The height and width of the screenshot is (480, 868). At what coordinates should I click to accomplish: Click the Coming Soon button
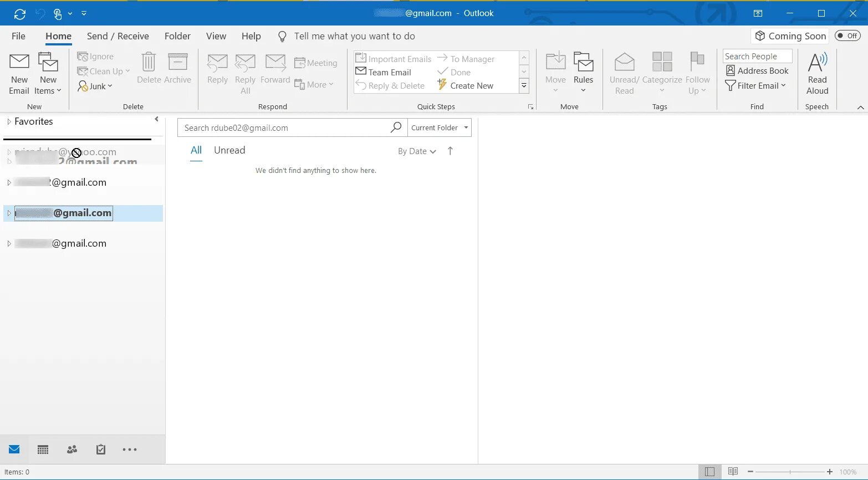click(790, 36)
